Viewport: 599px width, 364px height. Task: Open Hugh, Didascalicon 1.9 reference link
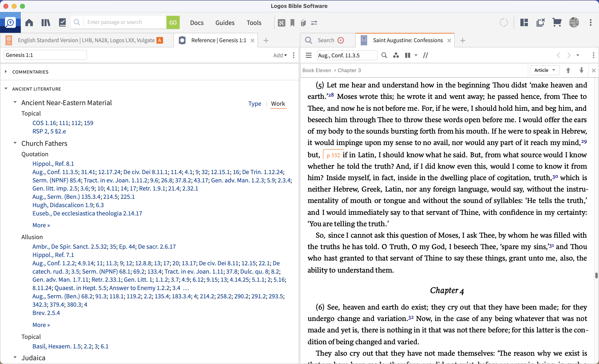coord(62,205)
